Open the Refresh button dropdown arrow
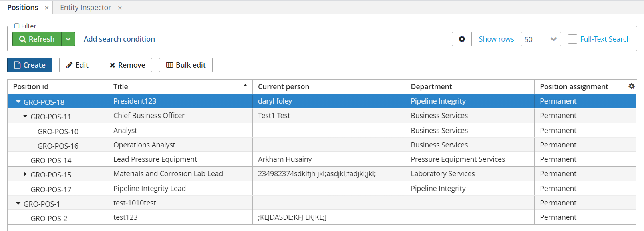The width and height of the screenshot is (644, 231). click(68, 39)
